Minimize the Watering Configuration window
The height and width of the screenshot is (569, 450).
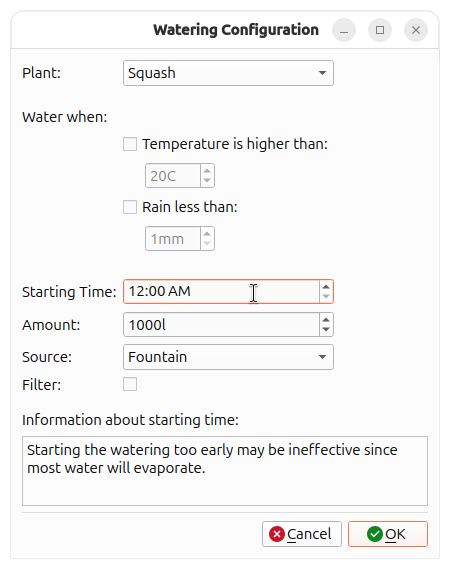344,30
